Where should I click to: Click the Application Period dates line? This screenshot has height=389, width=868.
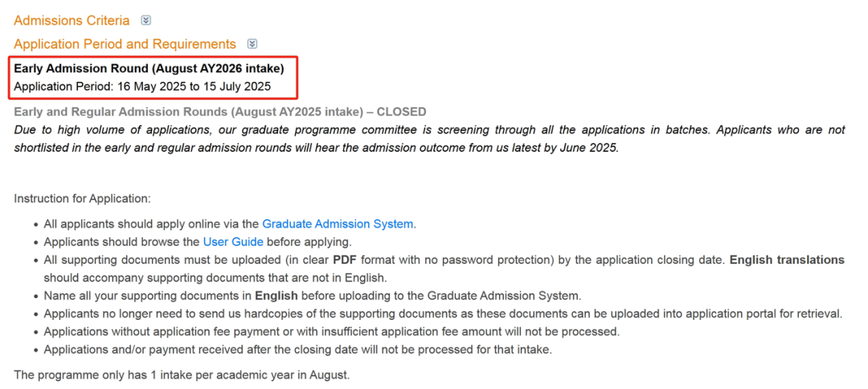pos(142,86)
